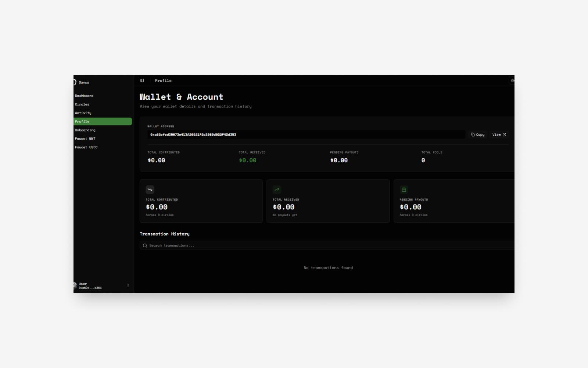Click the user avatar in the sidebar
Image resolution: width=588 pixels, height=368 pixels.
pos(75,286)
